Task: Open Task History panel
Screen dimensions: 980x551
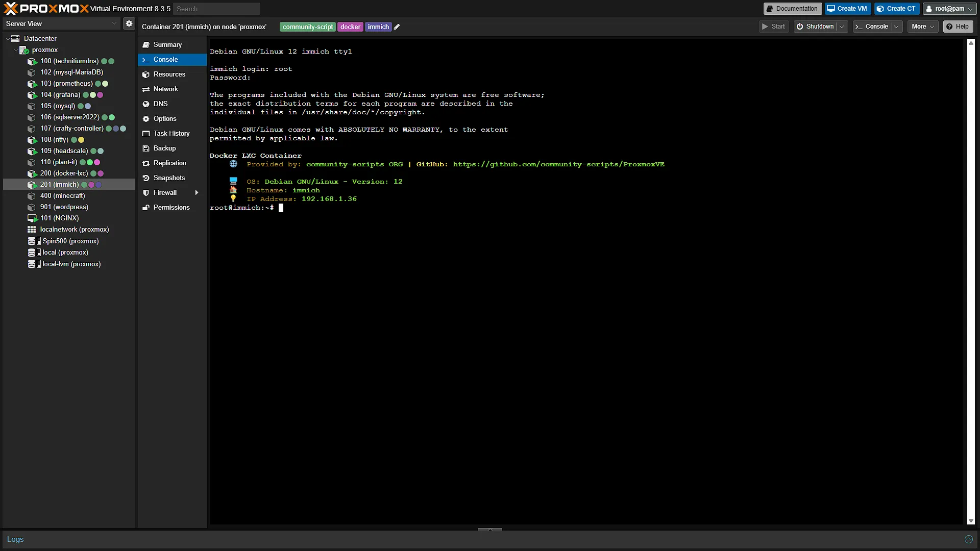Action: [172, 134]
